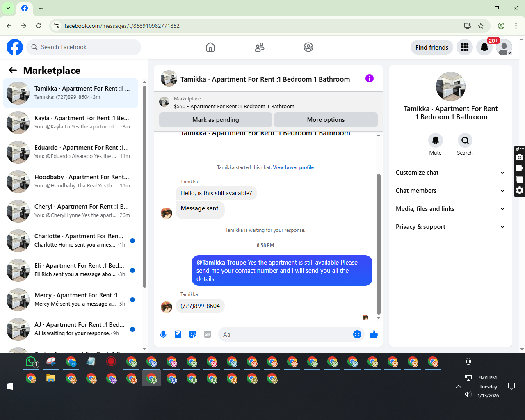Open the purple conversation information icon
Screen dimensions: 525x420
[370, 78]
